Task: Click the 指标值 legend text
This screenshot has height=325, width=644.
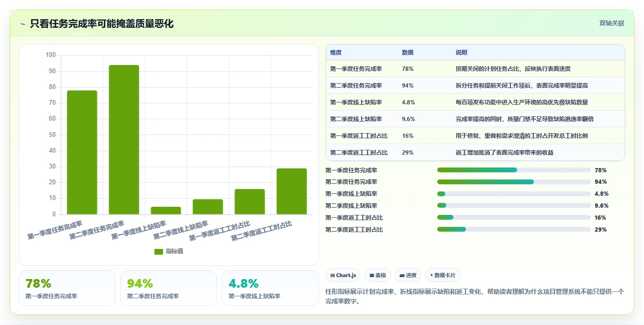Action: point(174,252)
